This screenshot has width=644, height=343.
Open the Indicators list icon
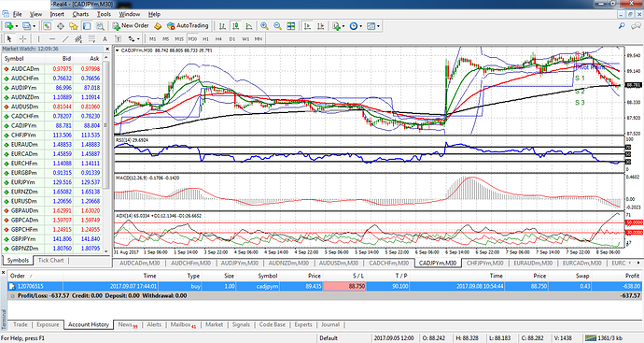(x=336, y=26)
